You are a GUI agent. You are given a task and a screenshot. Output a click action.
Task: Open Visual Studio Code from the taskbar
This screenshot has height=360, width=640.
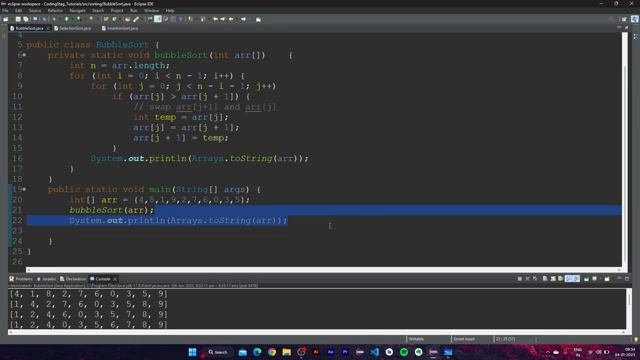click(x=375, y=352)
